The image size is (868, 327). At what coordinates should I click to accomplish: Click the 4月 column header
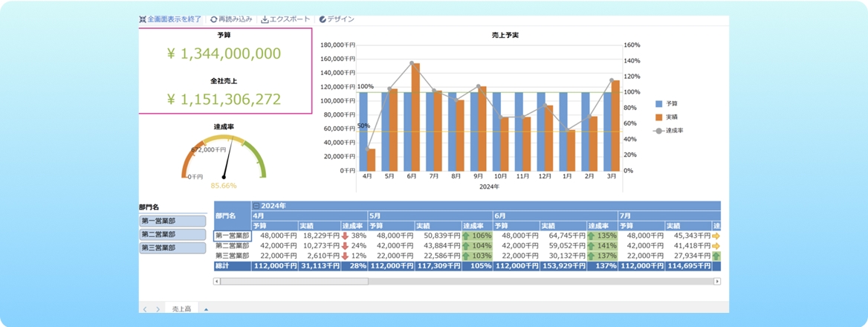coord(309,216)
